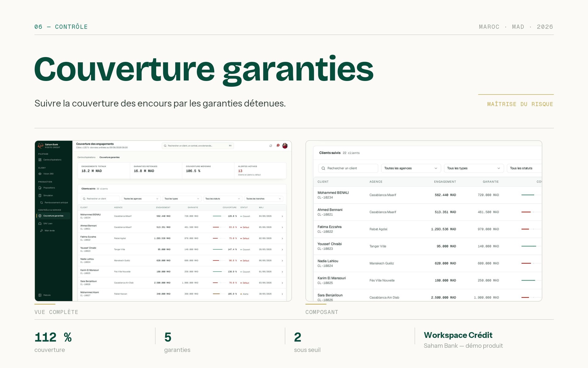Open Mohammed Alami row chevron
Image resolution: width=588 pixels, height=368 pixels.
click(x=282, y=294)
